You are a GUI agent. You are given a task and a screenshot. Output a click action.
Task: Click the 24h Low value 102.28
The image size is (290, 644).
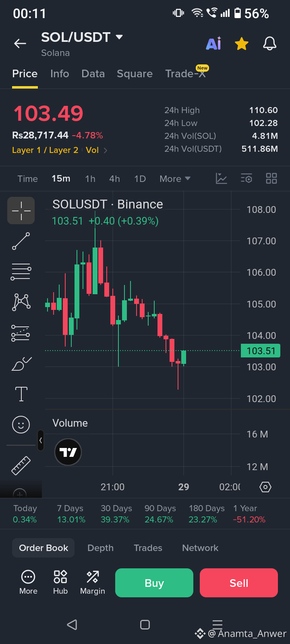263,123
